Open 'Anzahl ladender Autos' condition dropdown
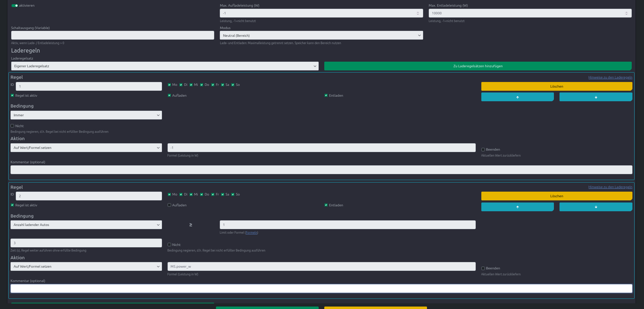 click(86, 225)
